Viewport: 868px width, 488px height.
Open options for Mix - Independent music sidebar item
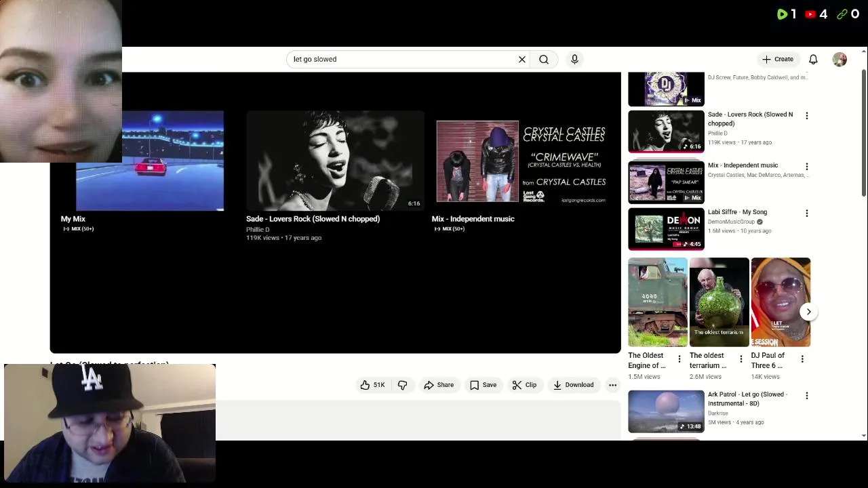[x=807, y=167]
